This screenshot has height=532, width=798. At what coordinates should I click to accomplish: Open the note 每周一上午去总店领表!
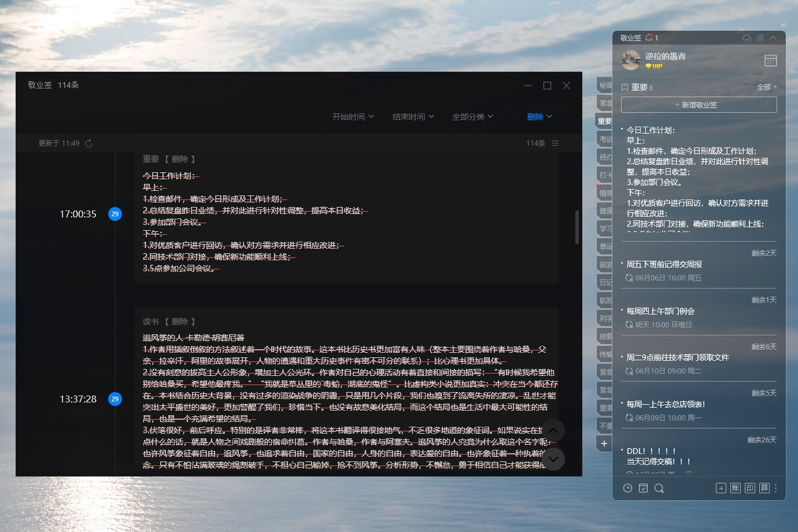(x=666, y=404)
